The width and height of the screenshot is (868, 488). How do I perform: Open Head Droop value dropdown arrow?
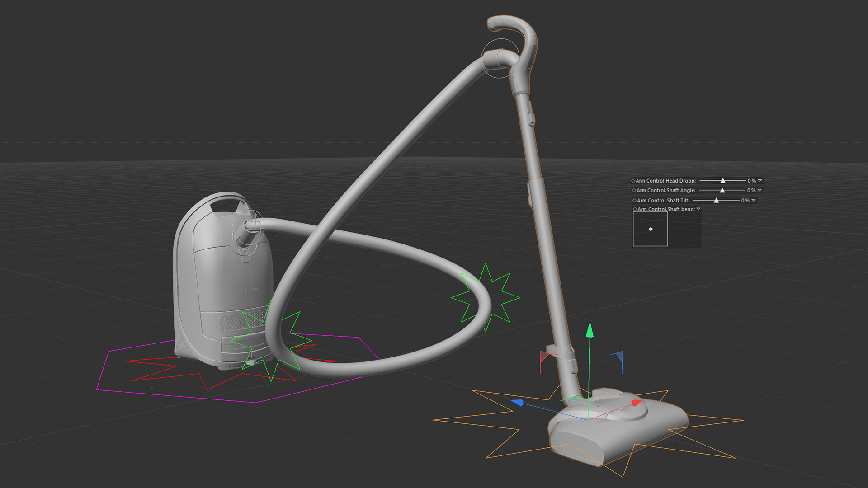click(x=760, y=181)
